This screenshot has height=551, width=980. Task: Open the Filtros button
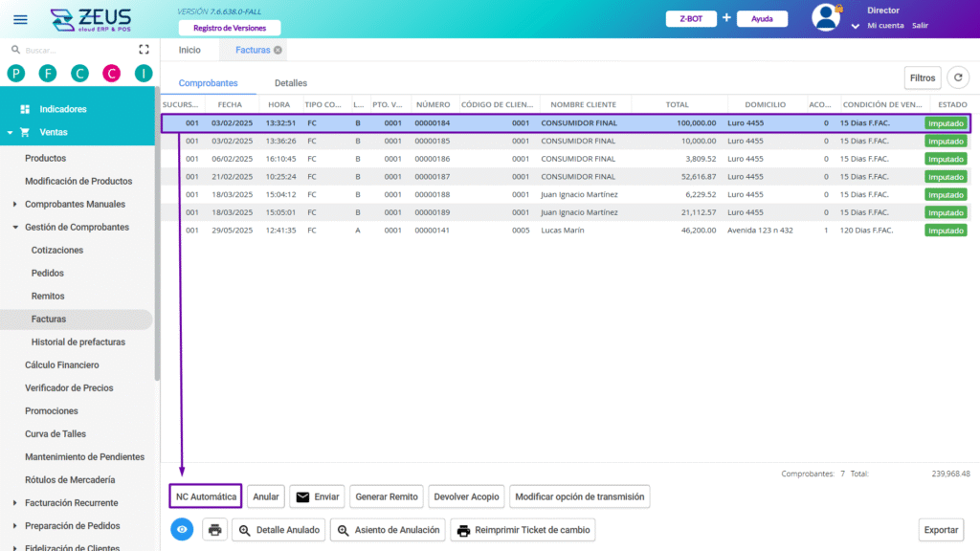(923, 78)
